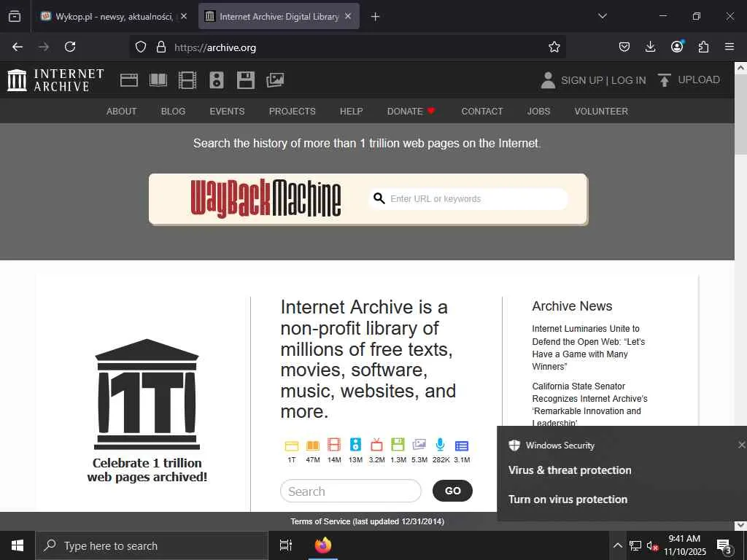Click the Upload arrow icon

[x=664, y=80]
